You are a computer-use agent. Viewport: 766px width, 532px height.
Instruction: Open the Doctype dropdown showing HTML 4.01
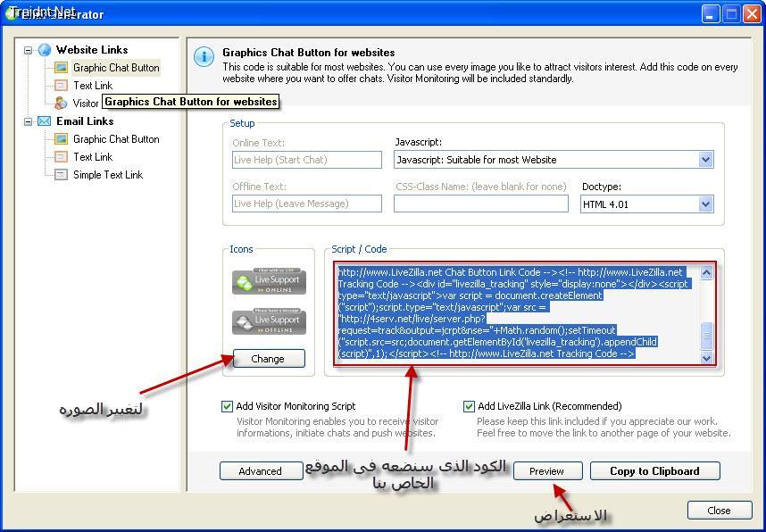[705, 204]
